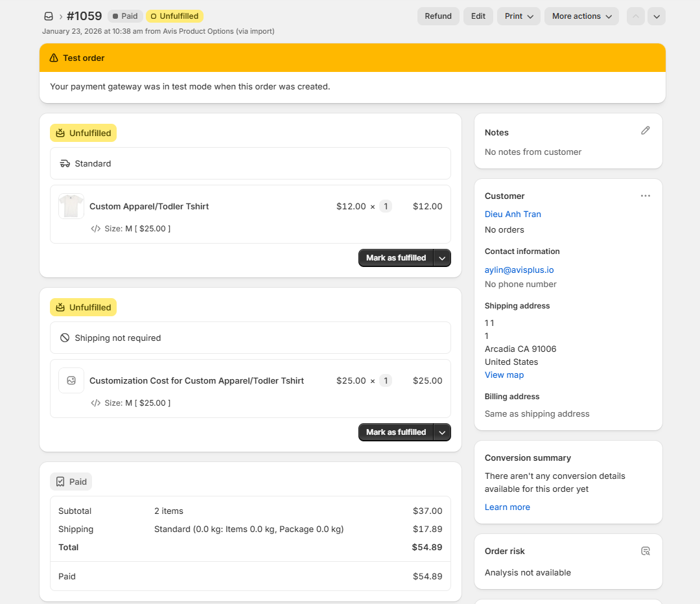Click the Edit order button
Image resolution: width=700 pixels, height=604 pixels.
coord(478,16)
